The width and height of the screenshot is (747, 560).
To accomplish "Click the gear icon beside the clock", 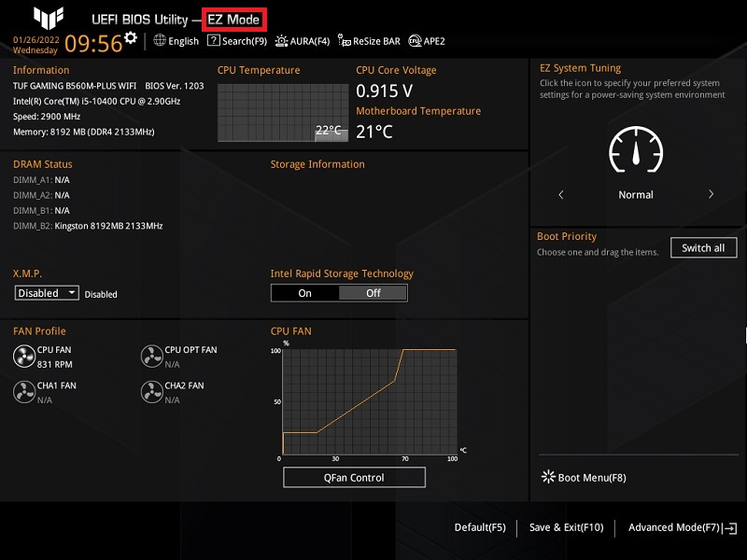I will click(x=131, y=37).
